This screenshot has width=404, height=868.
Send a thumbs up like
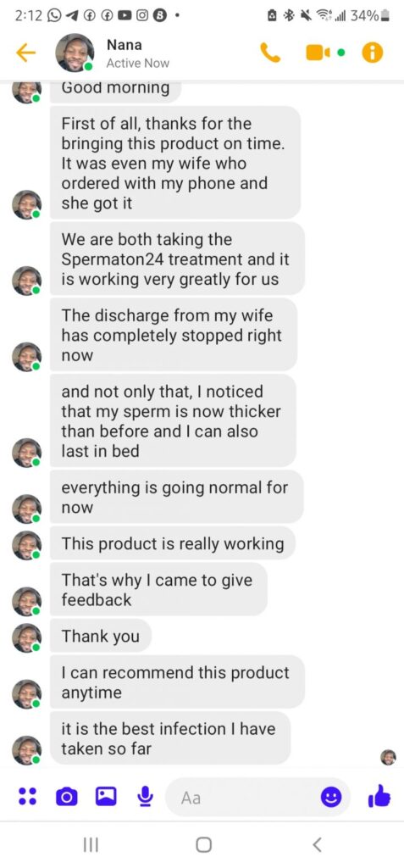(379, 797)
